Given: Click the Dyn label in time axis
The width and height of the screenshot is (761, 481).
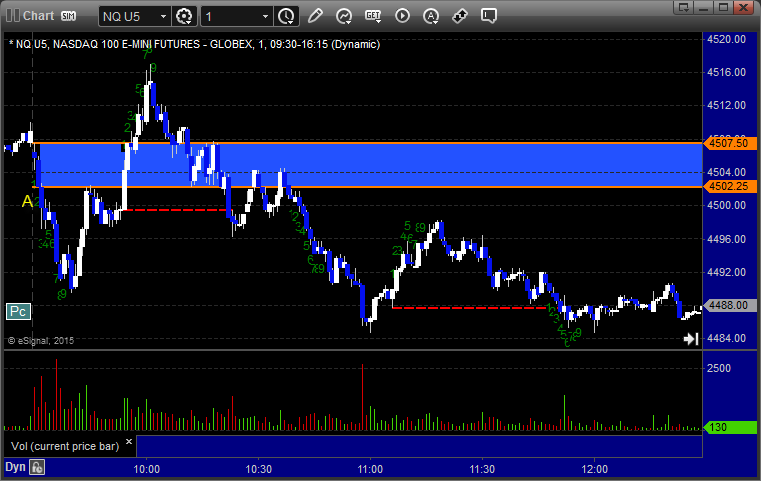Looking at the screenshot, I should pyautogui.click(x=15, y=467).
